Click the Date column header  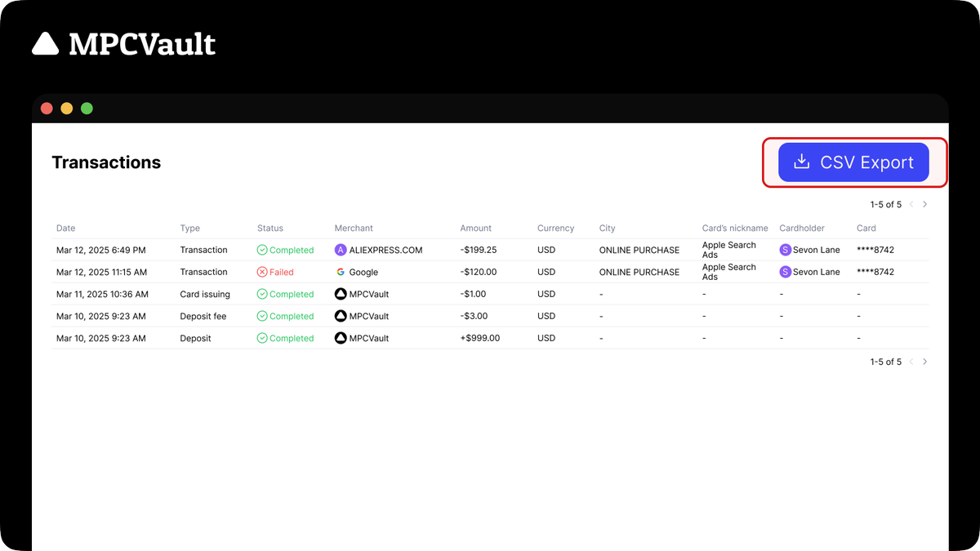click(65, 229)
